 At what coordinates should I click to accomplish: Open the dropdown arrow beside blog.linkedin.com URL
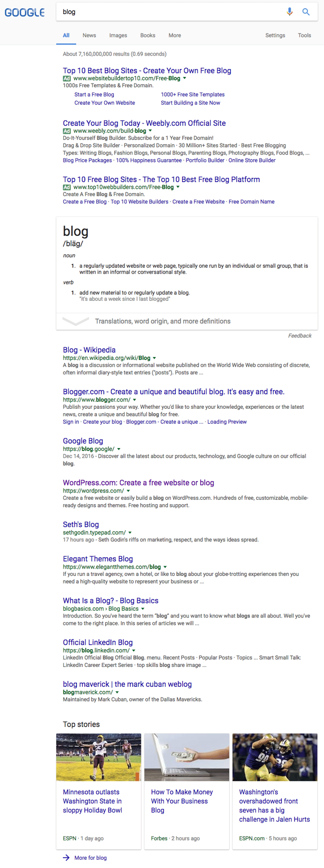click(134, 651)
